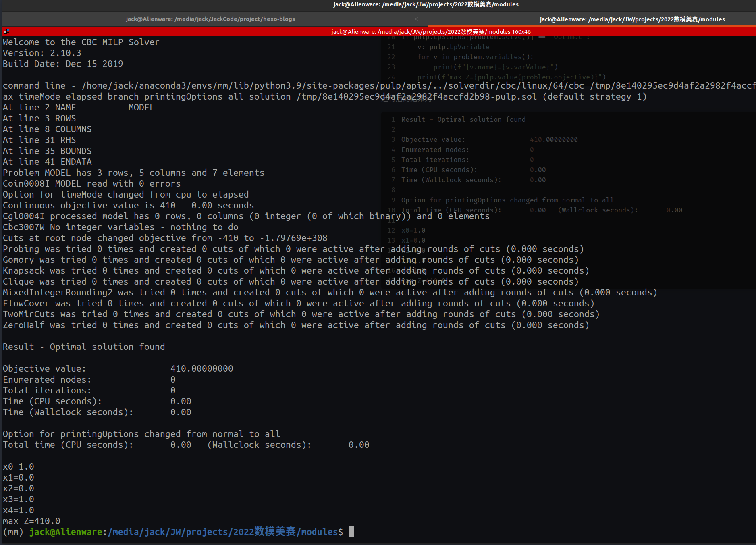Image resolution: width=756 pixels, height=545 pixels.
Task: Click 'Option for printingOptions changed' terminal line
Action: coord(141,434)
